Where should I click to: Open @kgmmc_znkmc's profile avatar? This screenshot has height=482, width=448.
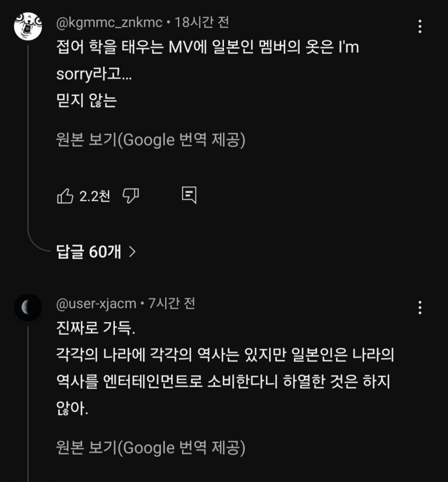[x=28, y=26]
